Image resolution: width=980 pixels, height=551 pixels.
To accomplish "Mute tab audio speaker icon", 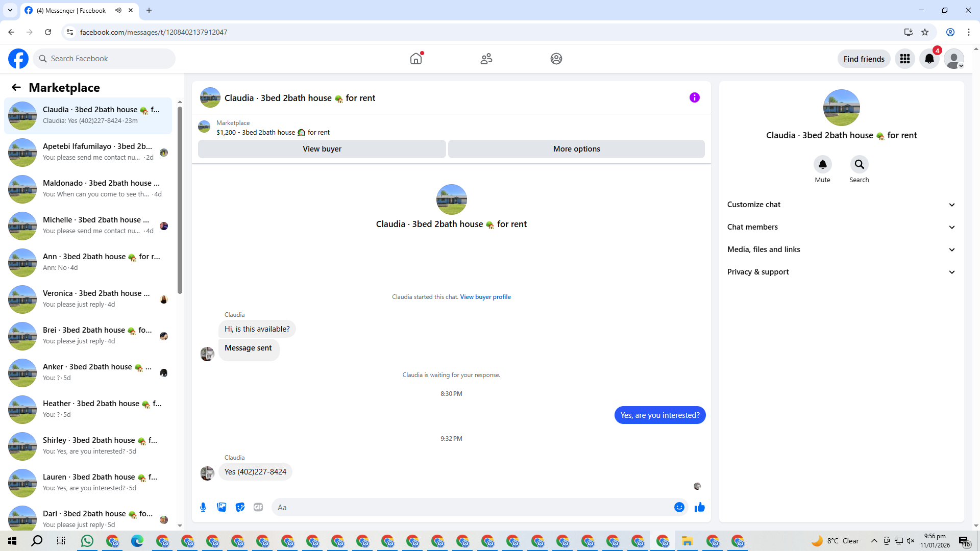I will point(118,10).
